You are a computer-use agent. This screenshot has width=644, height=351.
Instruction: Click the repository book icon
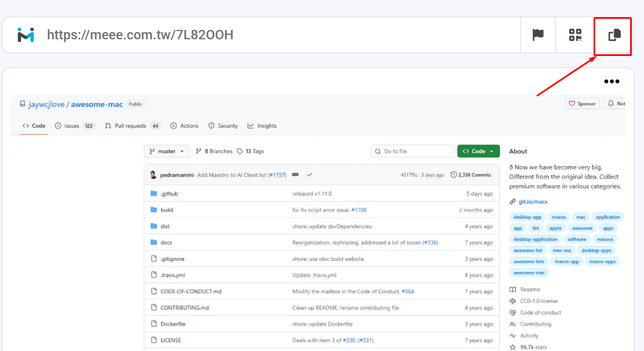click(23, 104)
